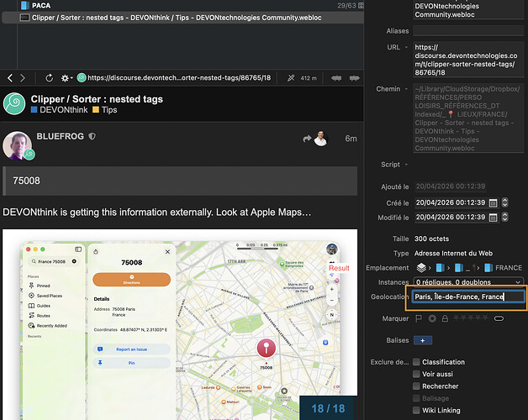Screen dimensions: 528x420
Task: Click the database stack icon in Emplacement
Action: click(x=421, y=268)
